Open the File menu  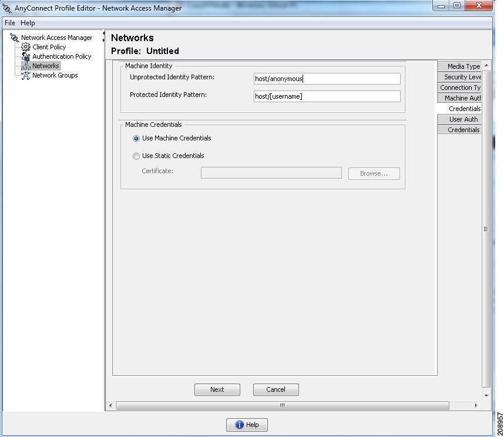click(9, 23)
